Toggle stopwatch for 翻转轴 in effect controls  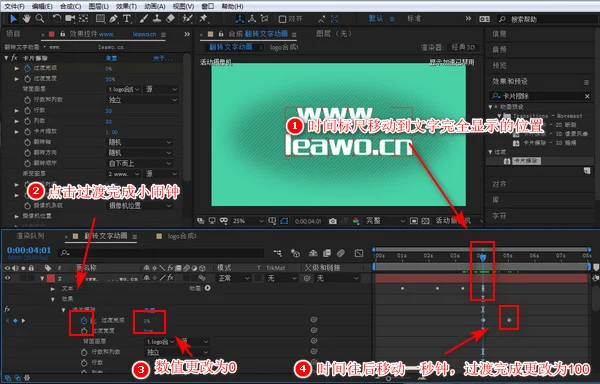click(x=27, y=142)
